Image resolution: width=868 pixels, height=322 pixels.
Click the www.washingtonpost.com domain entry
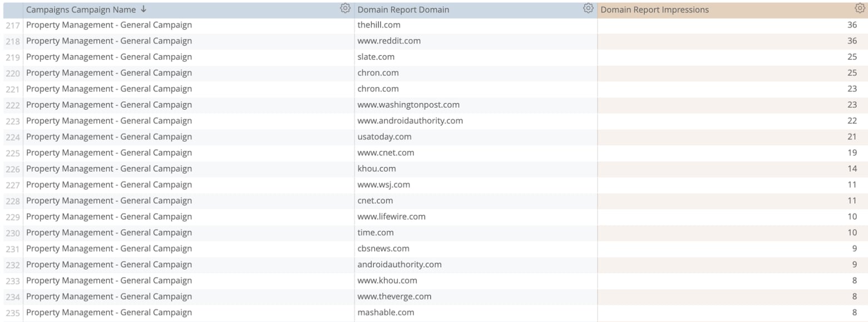[408, 105]
